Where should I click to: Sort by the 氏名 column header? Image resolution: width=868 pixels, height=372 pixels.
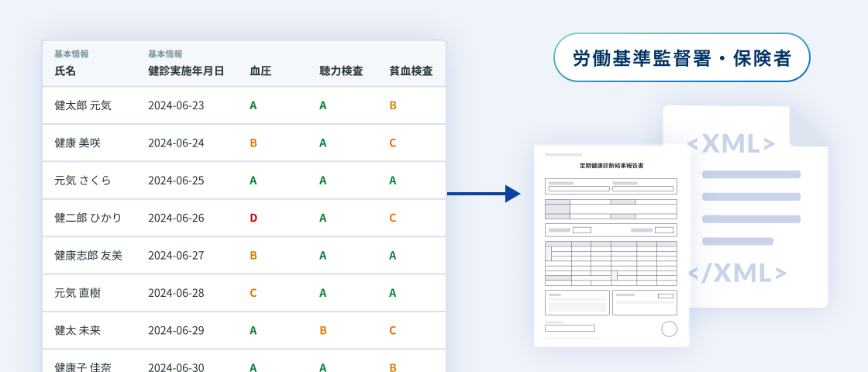click(65, 71)
